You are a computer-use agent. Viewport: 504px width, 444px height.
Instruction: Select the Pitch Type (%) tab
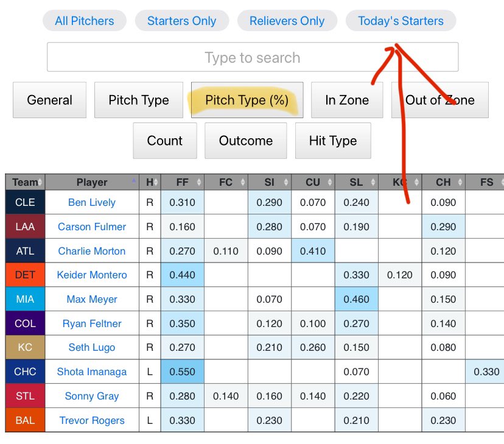tap(247, 100)
